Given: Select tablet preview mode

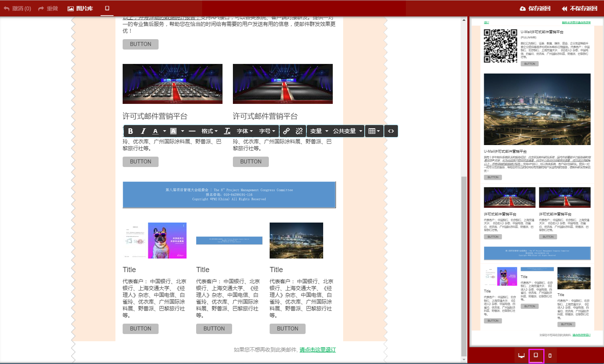Looking at the screenshot, I should 536,355.
